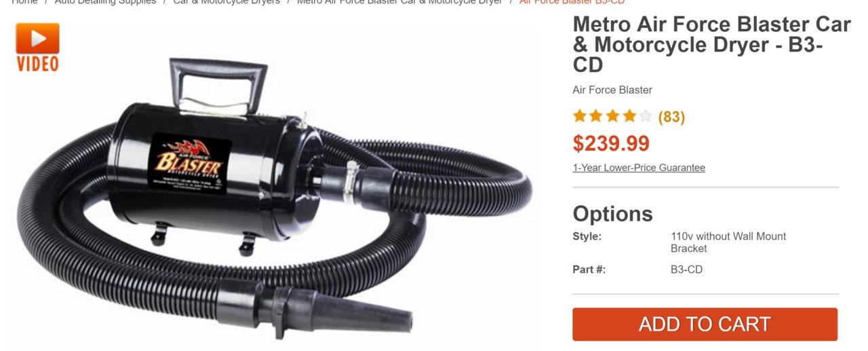Click the B3-CD part number value
The height and width of the screenshot is (351, 868).
pyautogui.click(x=686, y=270)
